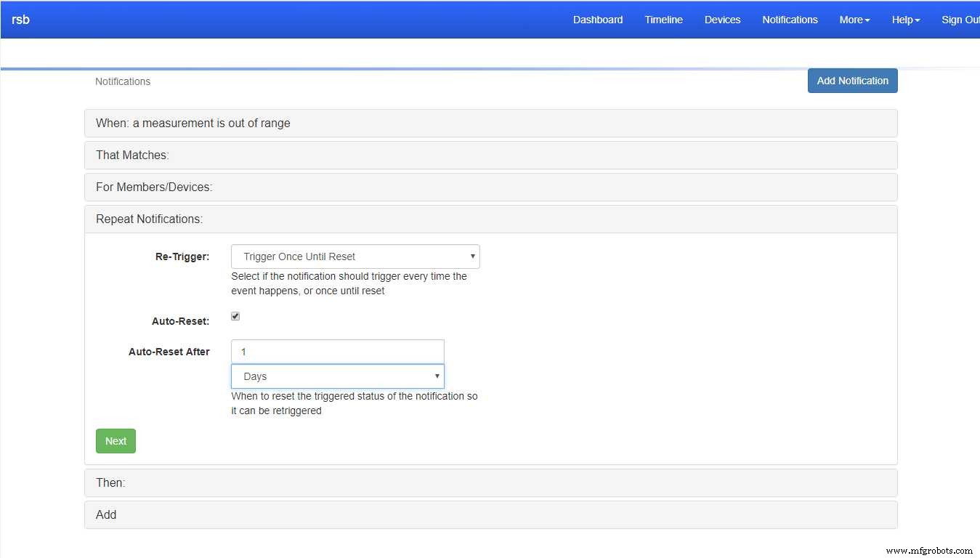Open the Help dropdown menu
The image size is (980, 558).
tap(905, 20)
